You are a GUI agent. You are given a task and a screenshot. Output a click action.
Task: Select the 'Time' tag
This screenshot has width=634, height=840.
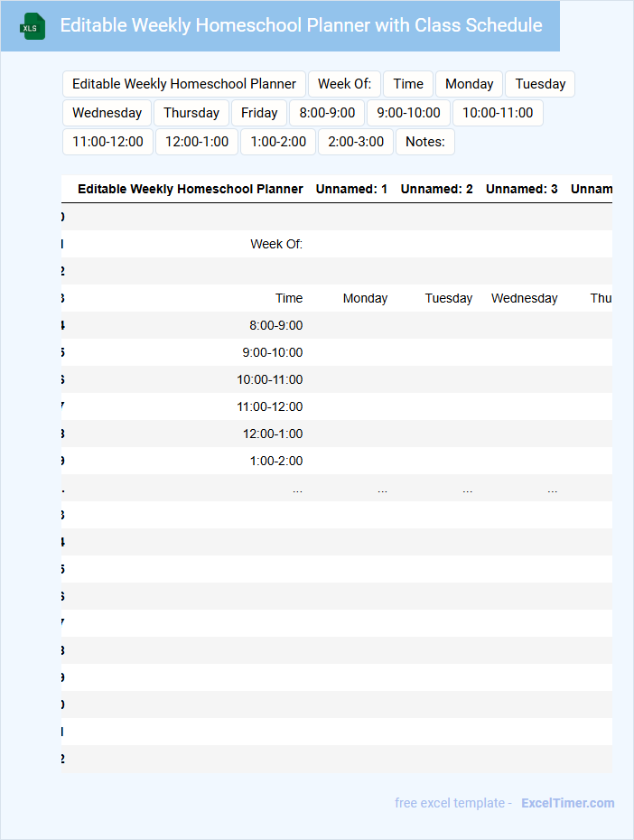point(408,84)
